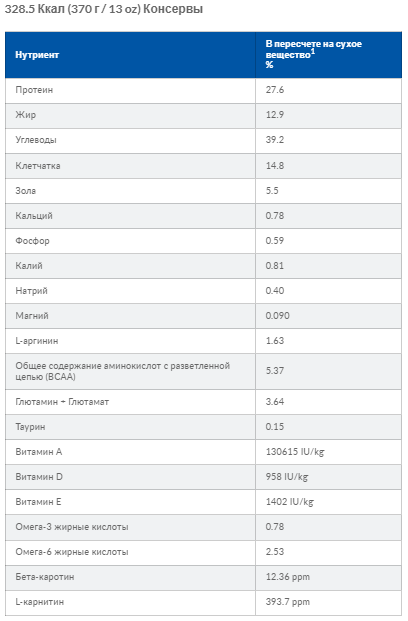This screenshot has width=408, height=621.
Task: Select the Магний value 0.090
Action: (x=278, y=316)
